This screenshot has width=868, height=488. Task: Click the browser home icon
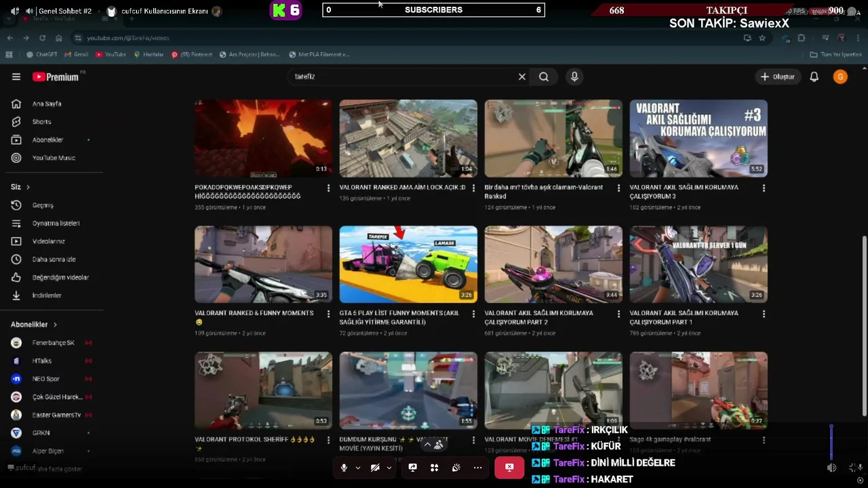coord(59,38)
